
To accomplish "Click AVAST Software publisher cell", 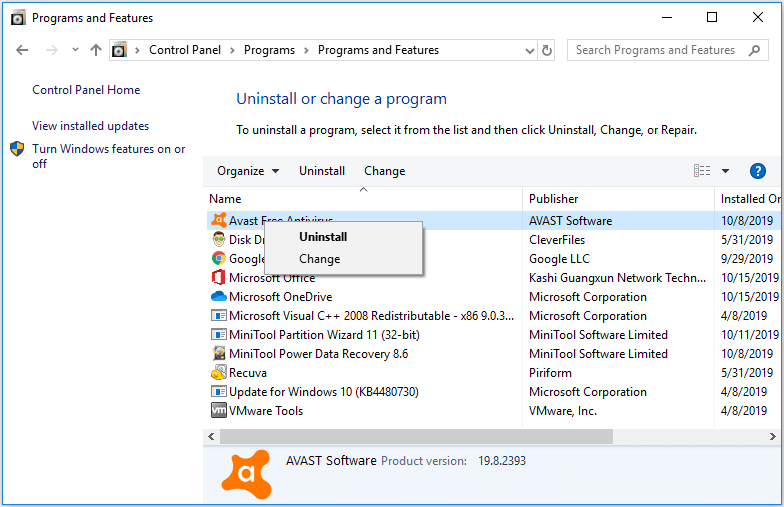I will tap(570, 221).
